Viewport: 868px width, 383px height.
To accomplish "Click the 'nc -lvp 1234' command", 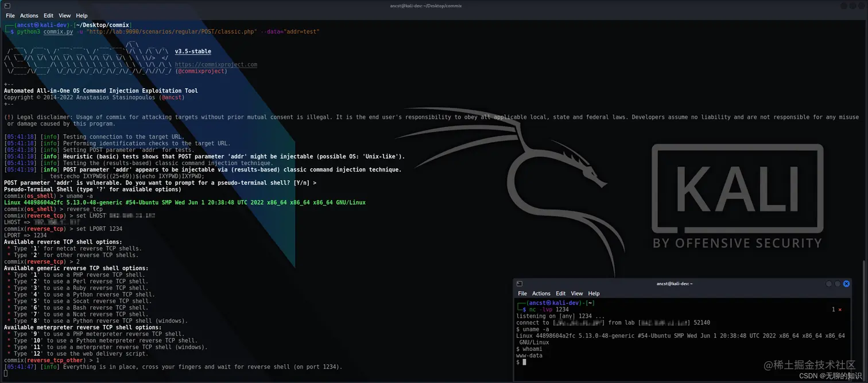I will coord(549,310).
